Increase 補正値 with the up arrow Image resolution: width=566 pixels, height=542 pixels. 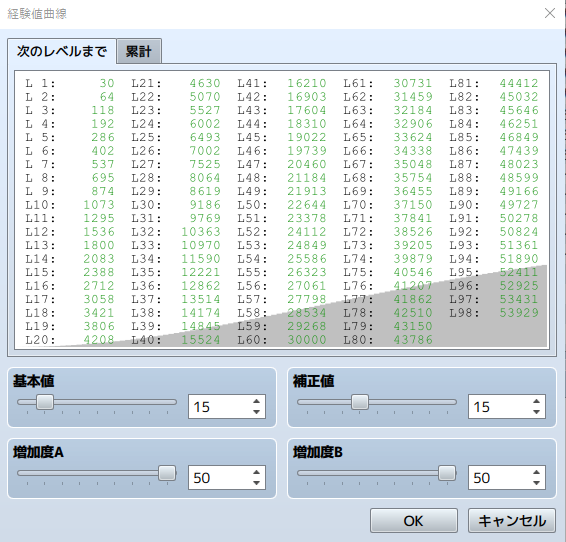[x=536, y=401]
